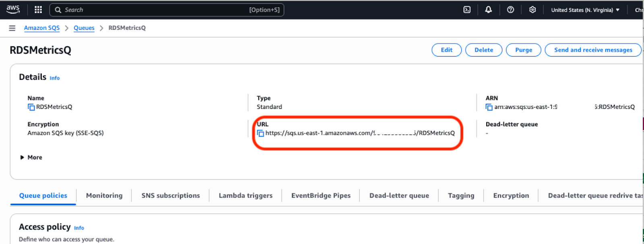The image size is (644, 244).
Task: Expand the More details section
Action: 31,157
